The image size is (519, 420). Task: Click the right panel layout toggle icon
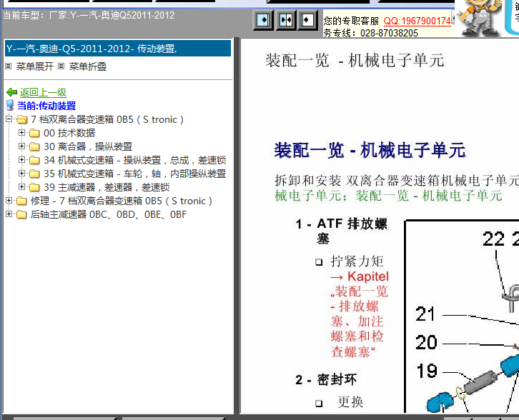click(x=307, y=20)
